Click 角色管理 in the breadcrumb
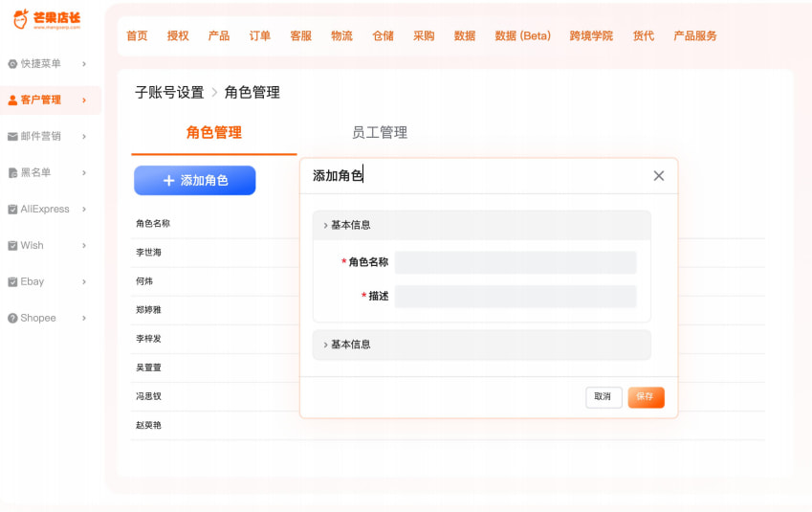This screenshot has width=812, height=512. pyautogui.click(x=252, y=93)
